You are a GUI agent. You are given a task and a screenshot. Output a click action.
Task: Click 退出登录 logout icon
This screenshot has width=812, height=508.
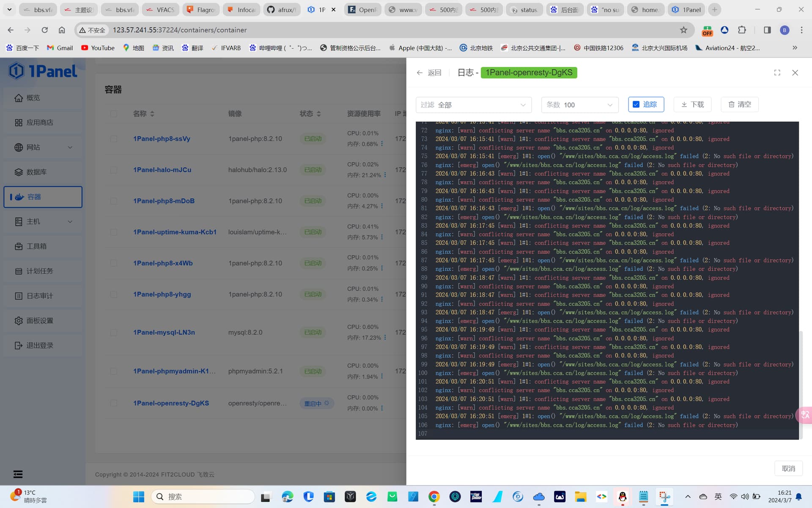[x=18, y=345]
